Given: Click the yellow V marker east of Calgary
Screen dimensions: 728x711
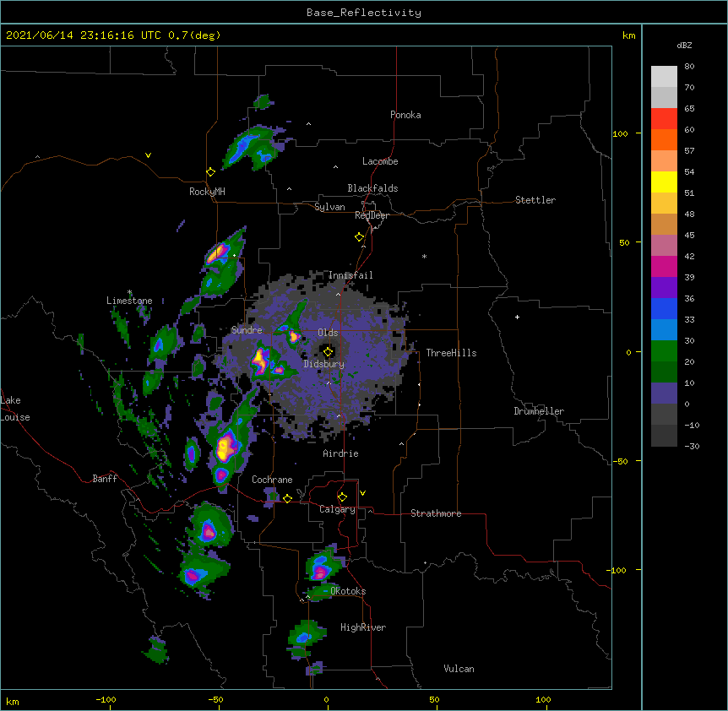Looking at the screenshot, I should (x=362, y=493).
